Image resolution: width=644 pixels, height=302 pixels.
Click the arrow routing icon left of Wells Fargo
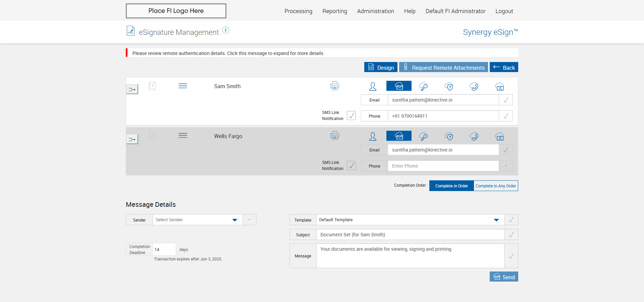pos(132,139)
